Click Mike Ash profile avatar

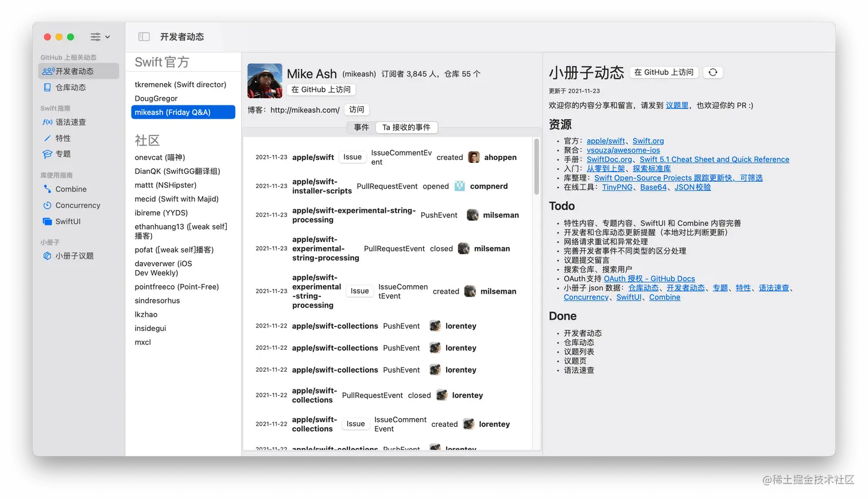click(265, 81)
